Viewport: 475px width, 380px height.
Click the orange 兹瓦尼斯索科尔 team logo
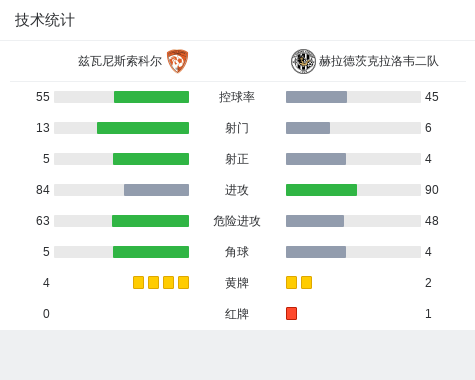pos(177,61)
